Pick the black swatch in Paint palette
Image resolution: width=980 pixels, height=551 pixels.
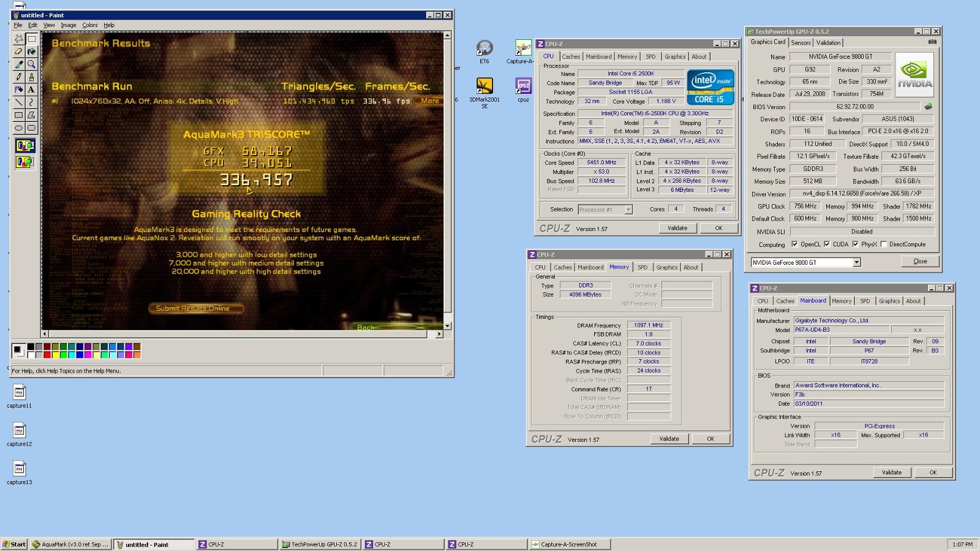pyautogui.click(x=31, y=347)
